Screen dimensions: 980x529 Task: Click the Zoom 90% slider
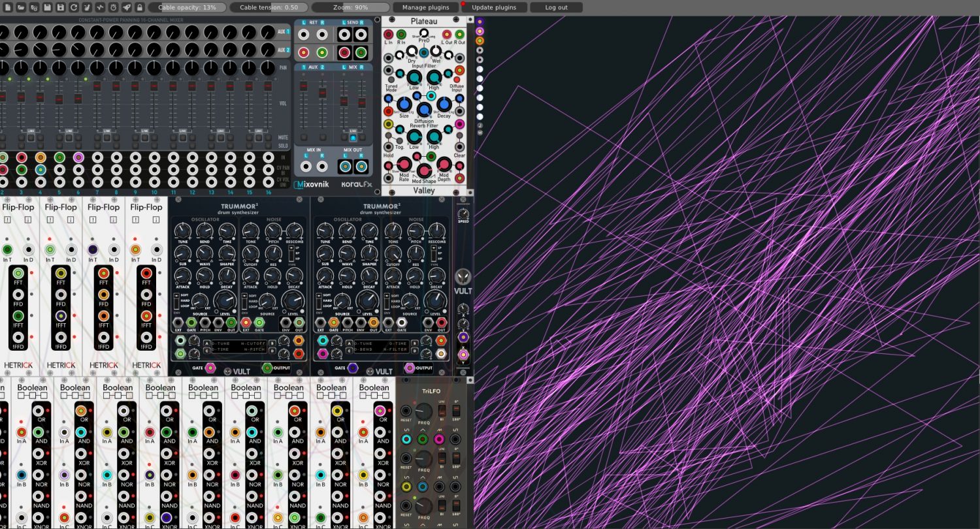(350, 7)
